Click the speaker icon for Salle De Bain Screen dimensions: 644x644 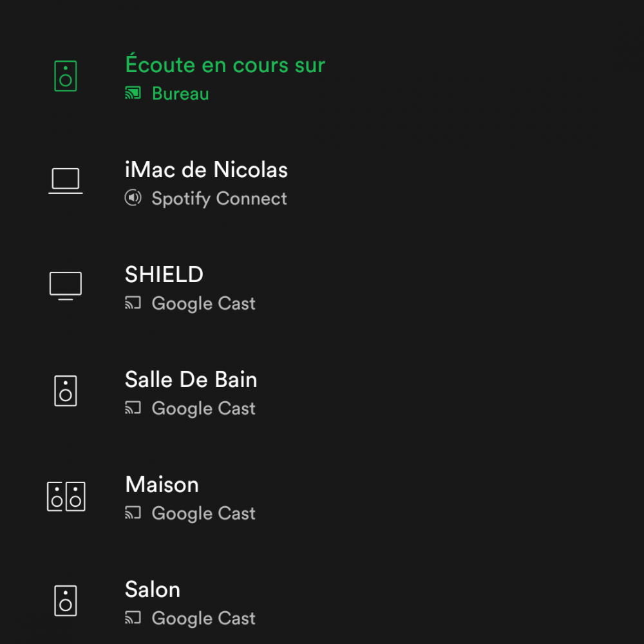(x=66, y=391)
